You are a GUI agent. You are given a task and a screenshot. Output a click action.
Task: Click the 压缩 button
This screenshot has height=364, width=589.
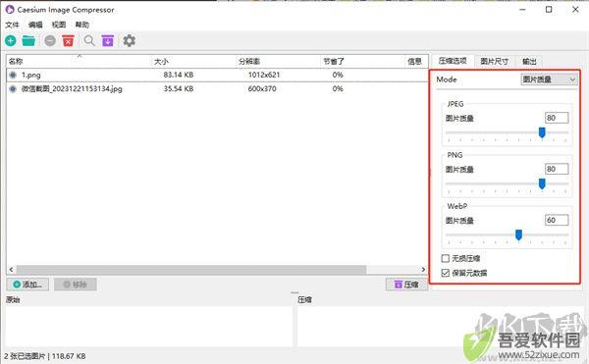coord(406,285)
